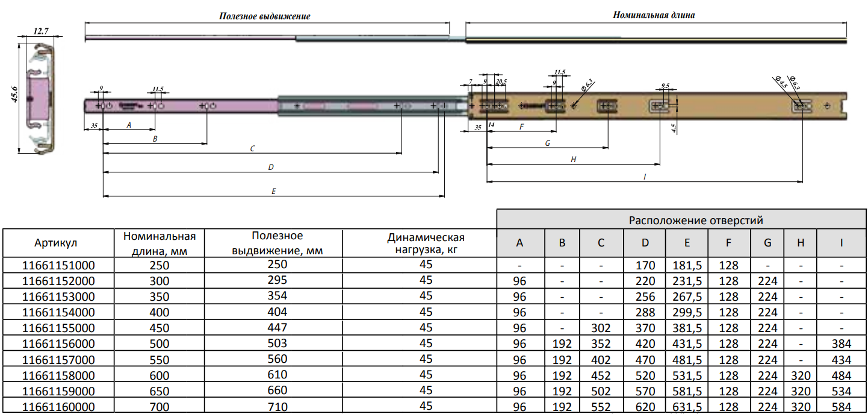Click the 181,5 value in column E
Viewport: 868px width, 414px height.
pos(687,265)
